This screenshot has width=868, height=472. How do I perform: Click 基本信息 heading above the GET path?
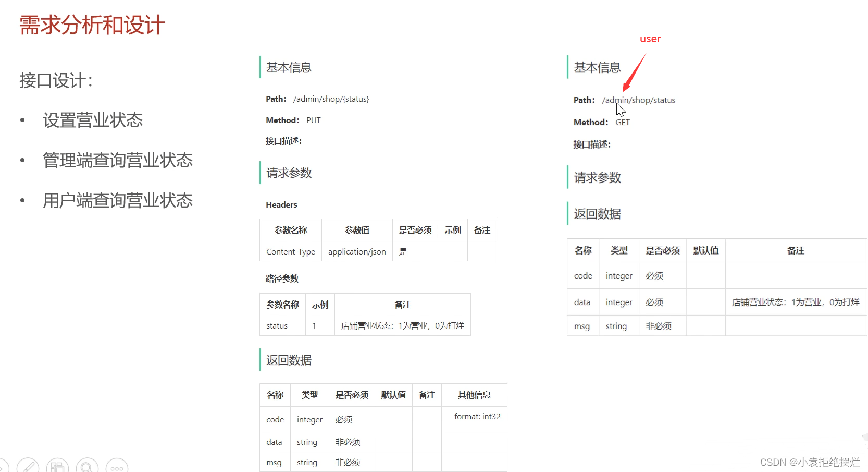point(597,67)
